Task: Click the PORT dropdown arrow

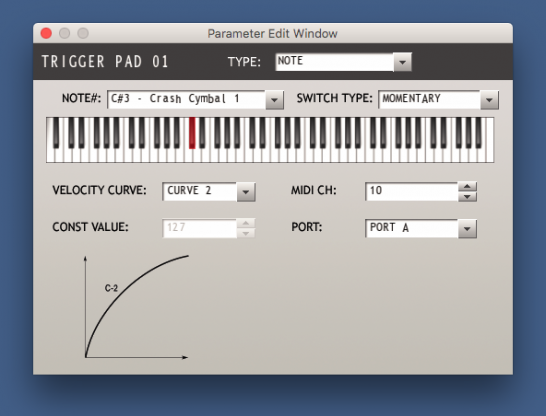Action: pyautogui.click(x=467, y=229)
